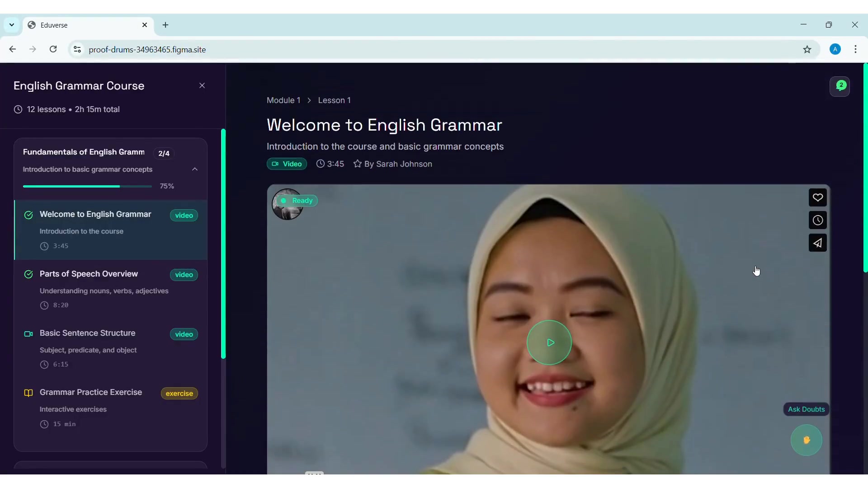This screenshot has height=488, width=868.
Task: Click the Module 1 breadcrumb
Action: 283,100
